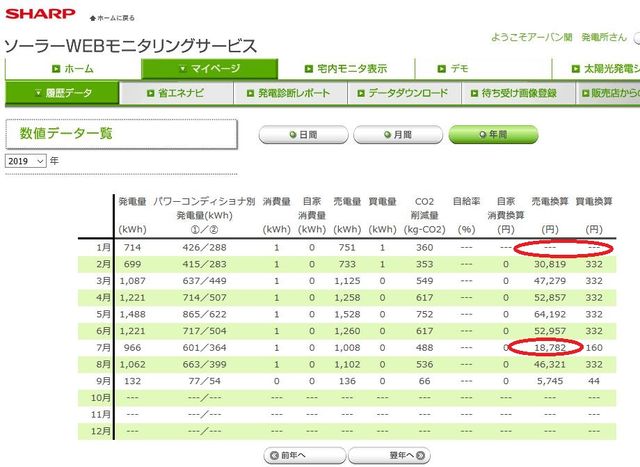Open the 待ち受け画像登録 submenu
640x467 pixels.
(x=518, y=93)
